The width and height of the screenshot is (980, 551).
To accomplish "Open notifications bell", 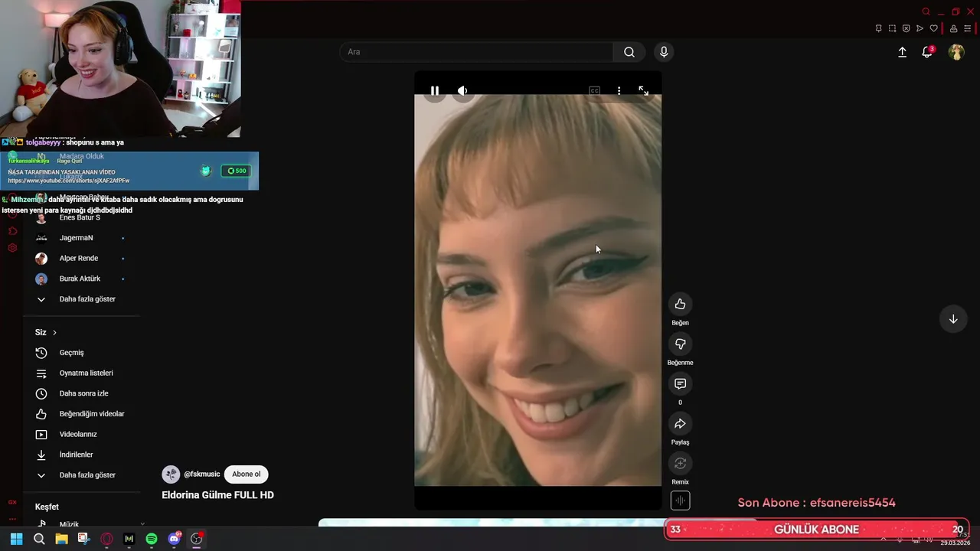I will tap(927, 52).
